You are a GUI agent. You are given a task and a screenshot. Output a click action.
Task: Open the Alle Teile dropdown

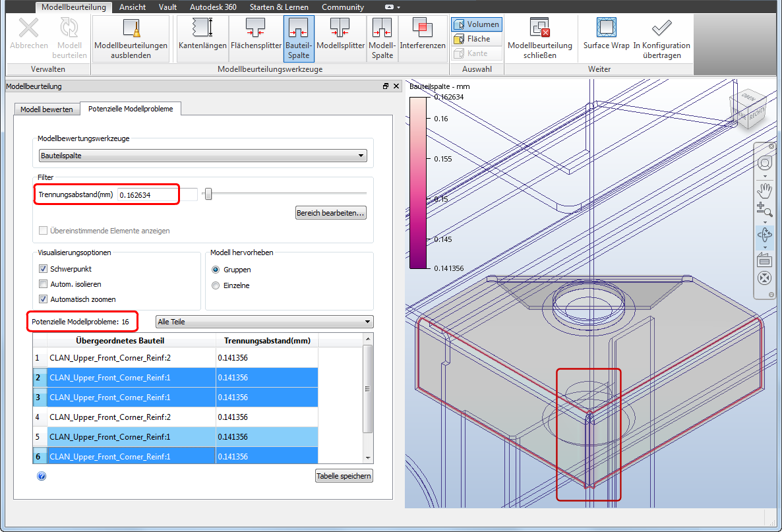click(265, 322)
